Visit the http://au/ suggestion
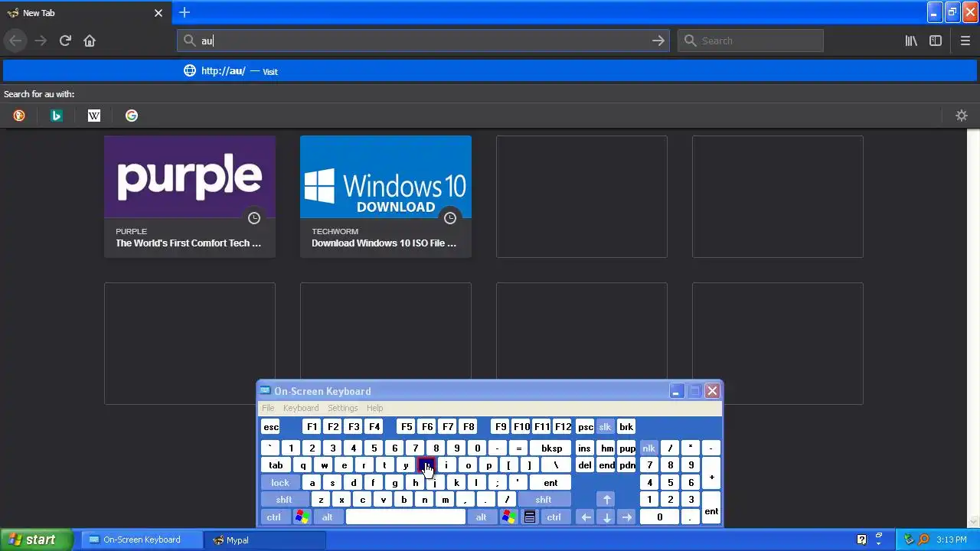 [x=490, y=71]
